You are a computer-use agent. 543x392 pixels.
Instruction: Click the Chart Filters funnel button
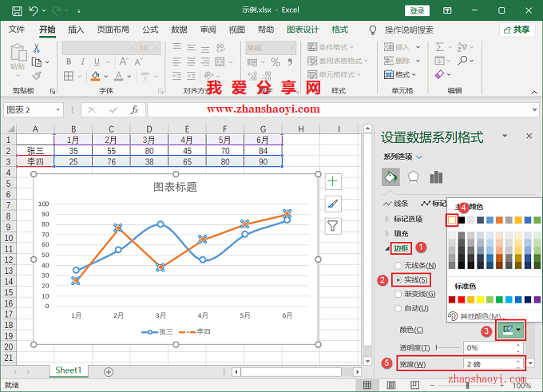(333, 226)
